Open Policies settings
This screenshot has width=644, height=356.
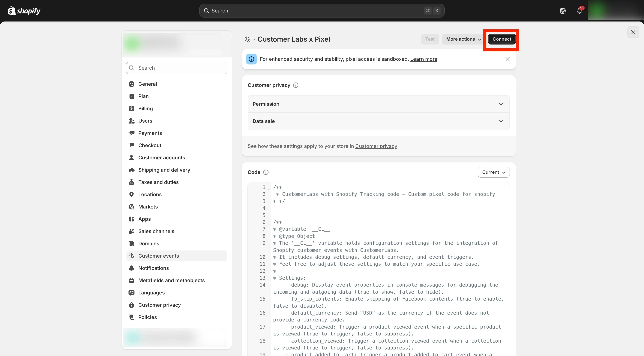(x=177, y=317)
